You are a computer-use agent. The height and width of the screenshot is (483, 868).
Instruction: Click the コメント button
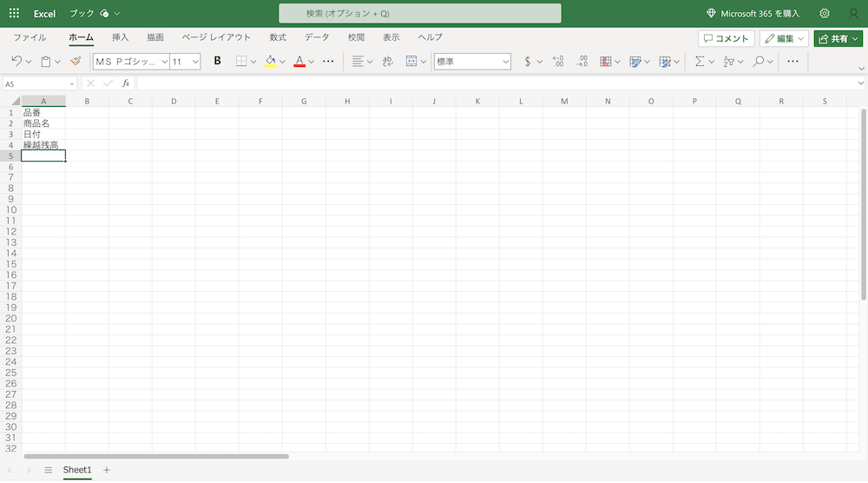tap(726, 39)
